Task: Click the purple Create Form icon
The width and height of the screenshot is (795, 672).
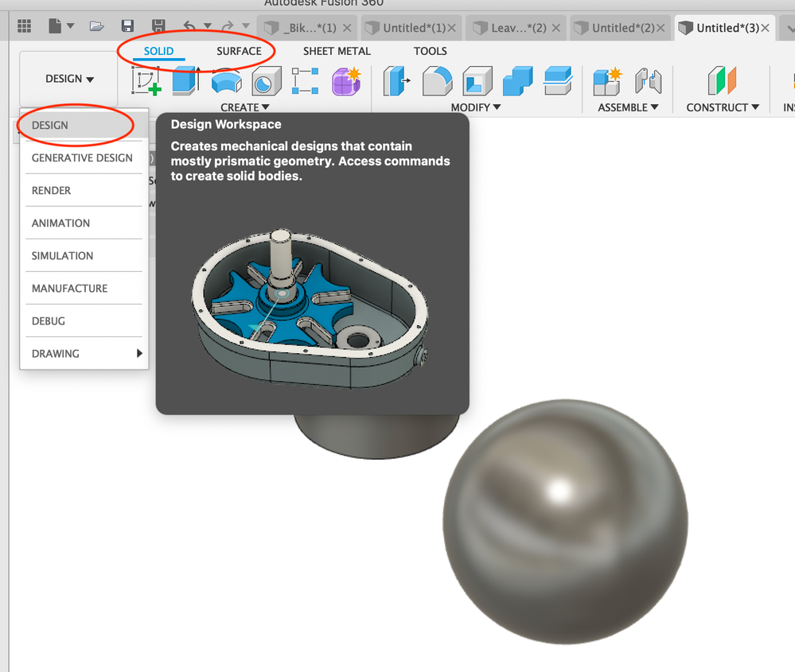Action: click(346, 81)
